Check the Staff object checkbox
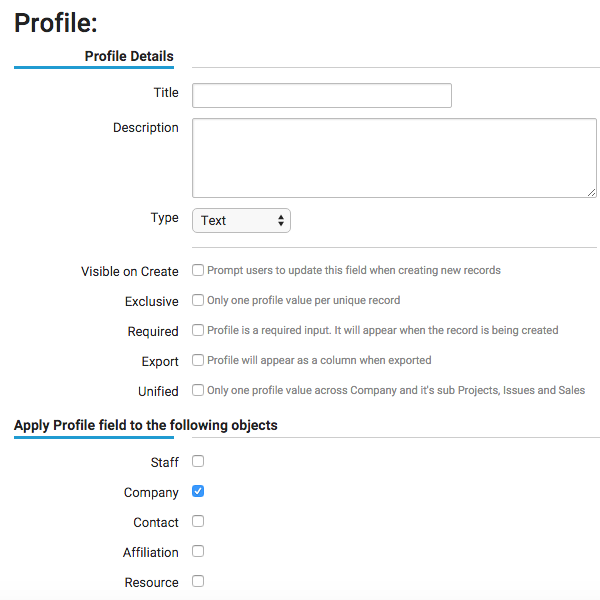Image resolution: width=600 pixels, height=600 pixels. click(198, 461)
